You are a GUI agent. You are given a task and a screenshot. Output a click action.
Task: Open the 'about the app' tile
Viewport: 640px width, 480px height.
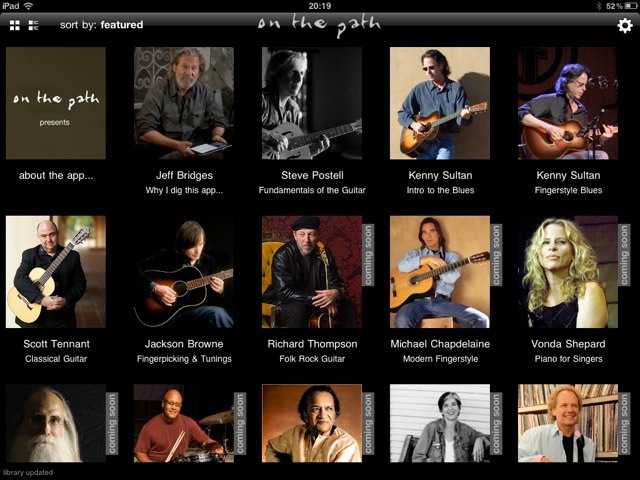56,103
